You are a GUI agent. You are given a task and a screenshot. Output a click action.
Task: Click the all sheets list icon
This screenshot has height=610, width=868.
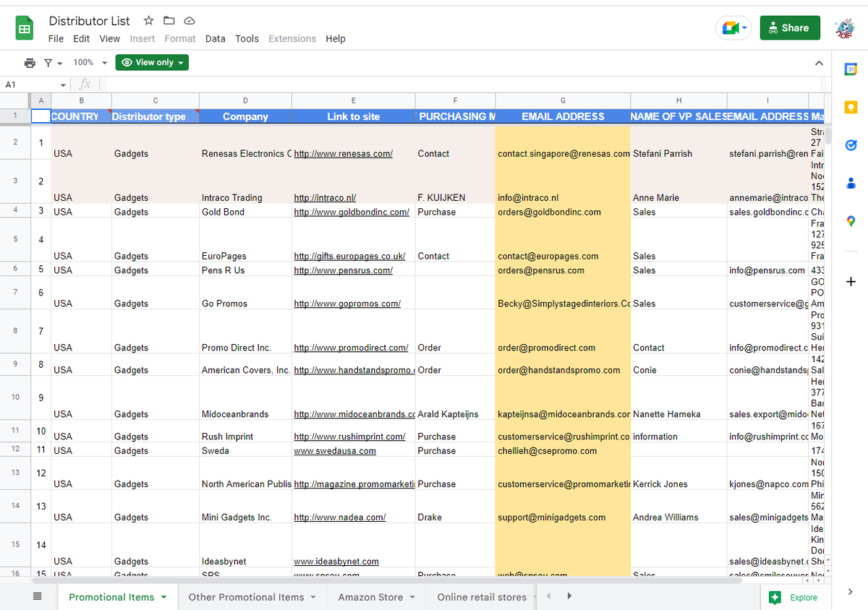coord(38,596)
